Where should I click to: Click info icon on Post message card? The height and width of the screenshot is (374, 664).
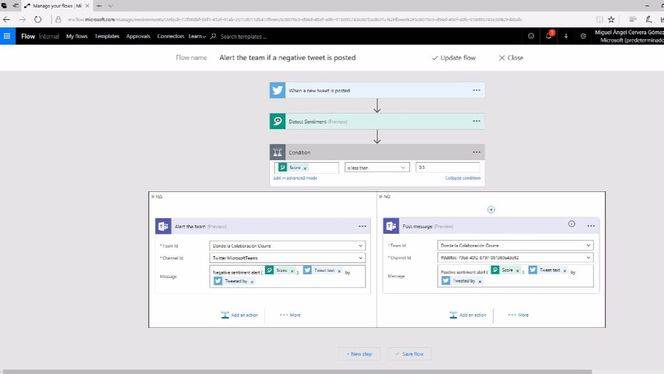[572, 224]
